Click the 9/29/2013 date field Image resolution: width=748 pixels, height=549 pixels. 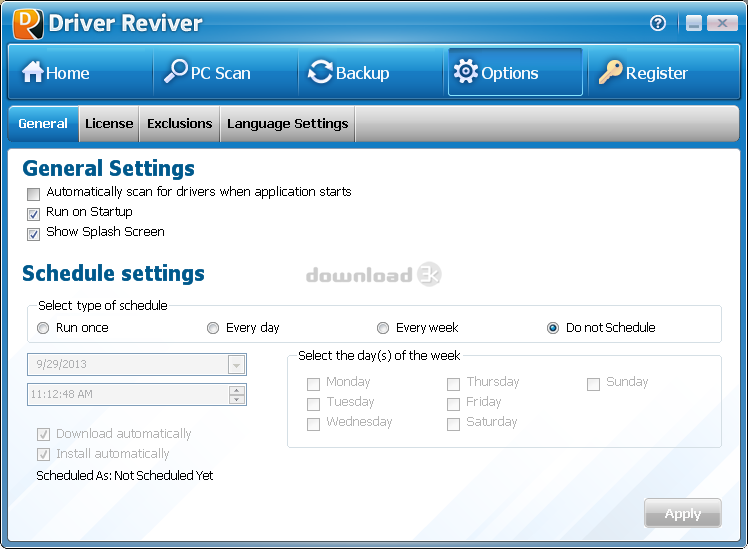click(137, 364)
